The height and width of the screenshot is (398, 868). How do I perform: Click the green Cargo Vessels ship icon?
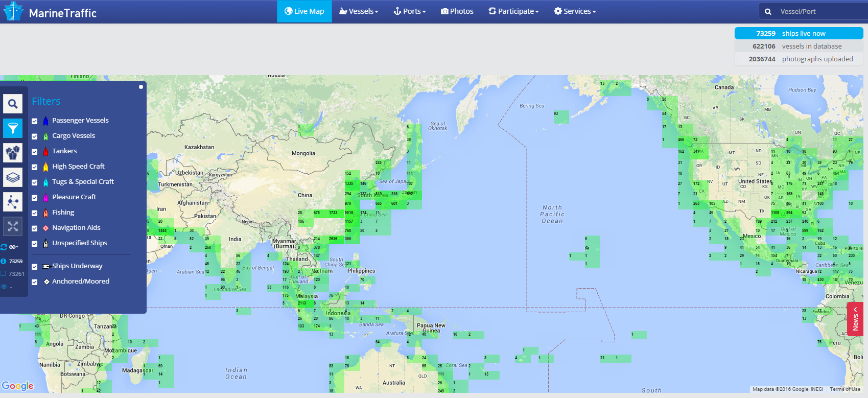45,136
